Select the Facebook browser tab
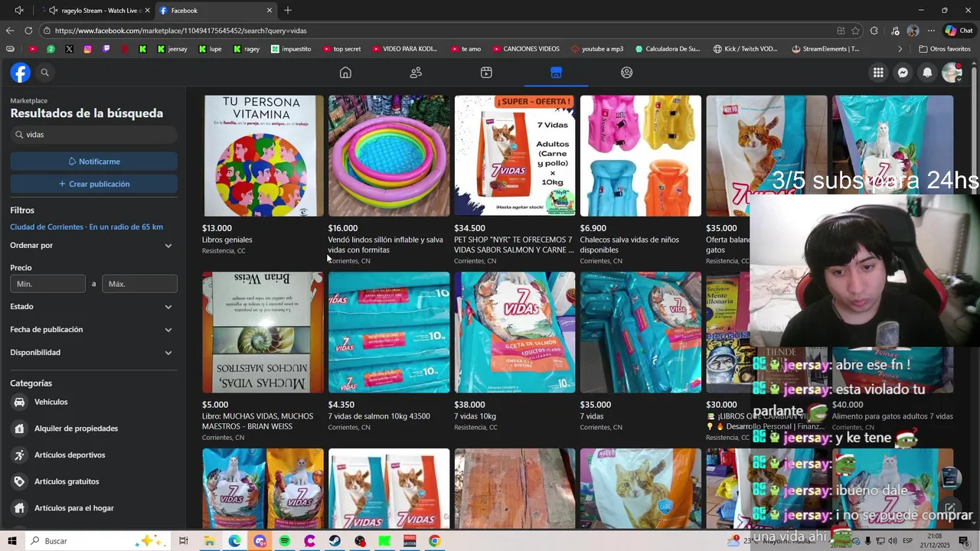 216,11
